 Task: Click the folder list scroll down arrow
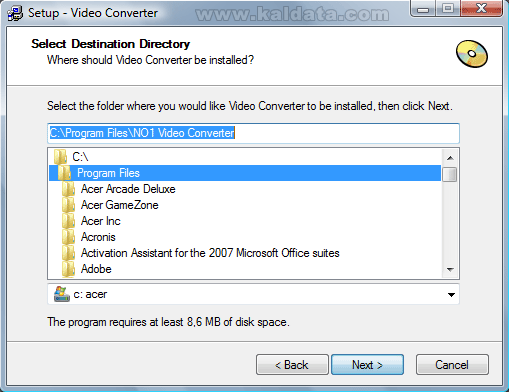pyautogui.click(x=450, y=269)
